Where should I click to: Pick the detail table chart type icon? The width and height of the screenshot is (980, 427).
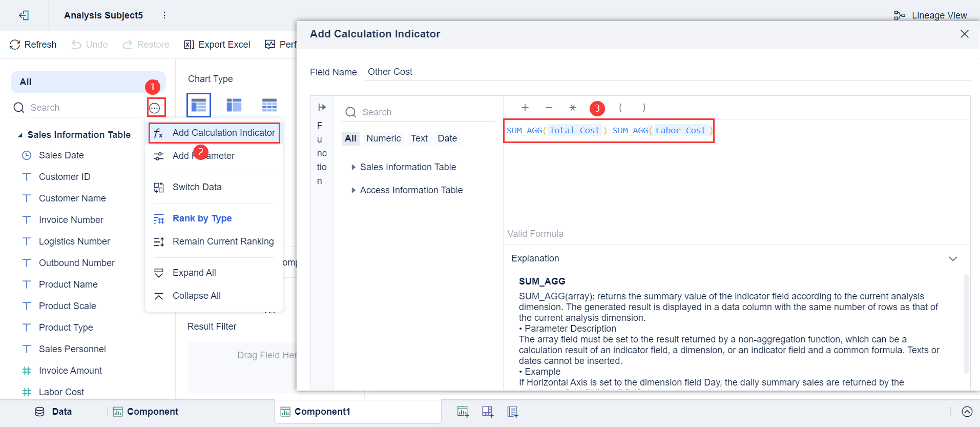269,105
